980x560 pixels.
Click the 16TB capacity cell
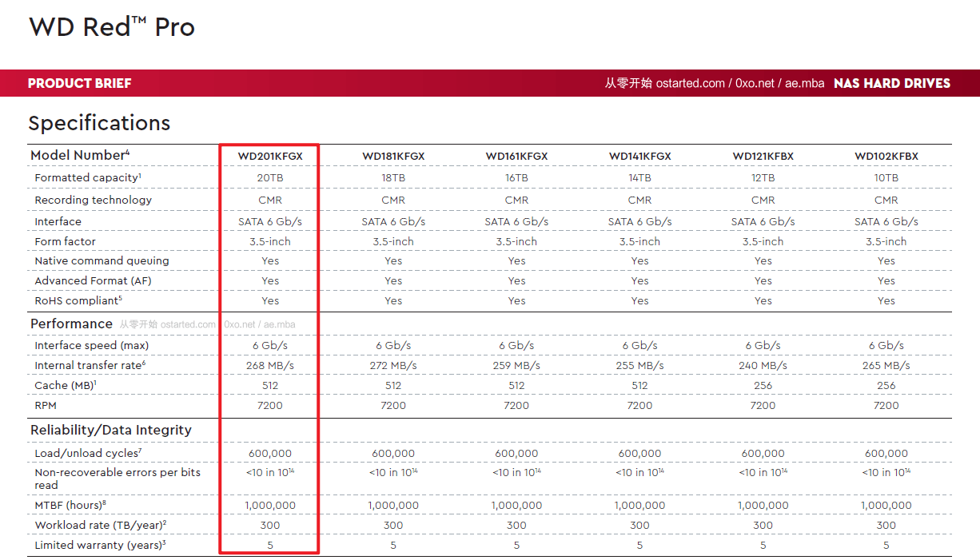pos(516,178)
